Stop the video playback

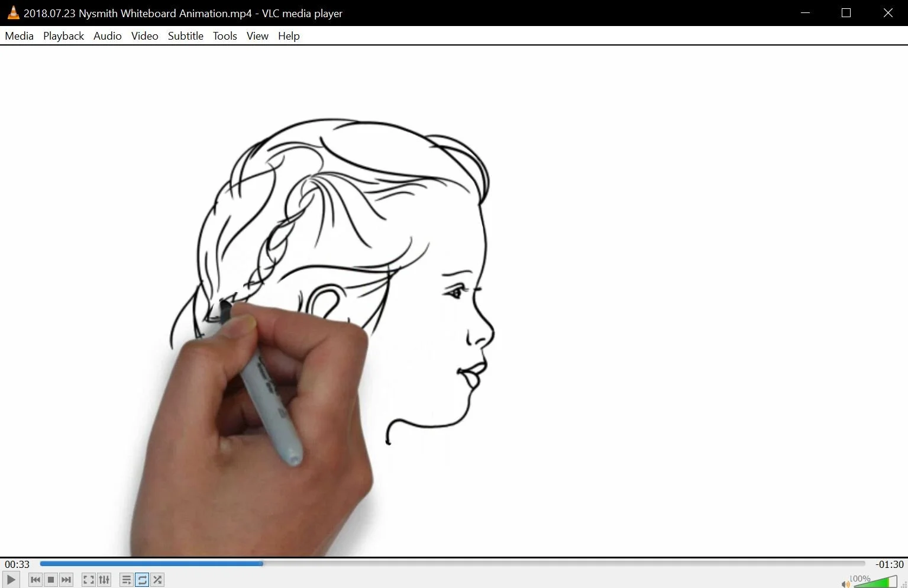pyautogui.click(x=50, y=580)
